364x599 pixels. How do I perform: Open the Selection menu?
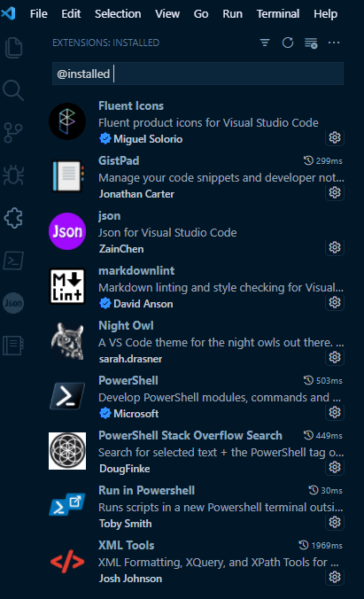(118, 14)
